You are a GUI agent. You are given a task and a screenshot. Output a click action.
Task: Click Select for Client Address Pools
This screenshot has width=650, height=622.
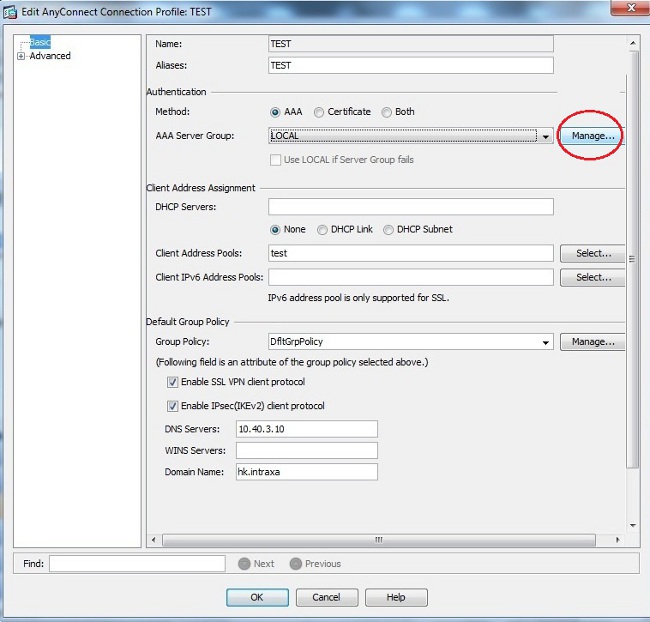593,253
